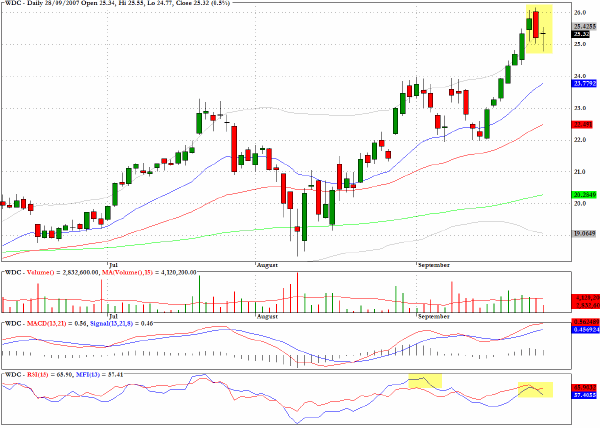This screenshot has height=428, width=600.
Task: Click the 24.0 price axis label
Action: (580, 76)
